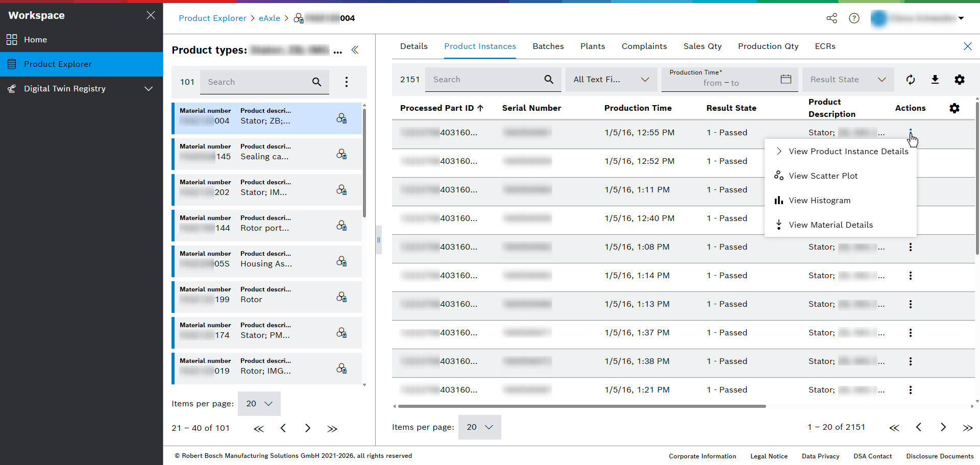Open the Production Time calendar picker
Image resolution: width=980 pixels, height=465 pixels.
click(x=786, y=79)
